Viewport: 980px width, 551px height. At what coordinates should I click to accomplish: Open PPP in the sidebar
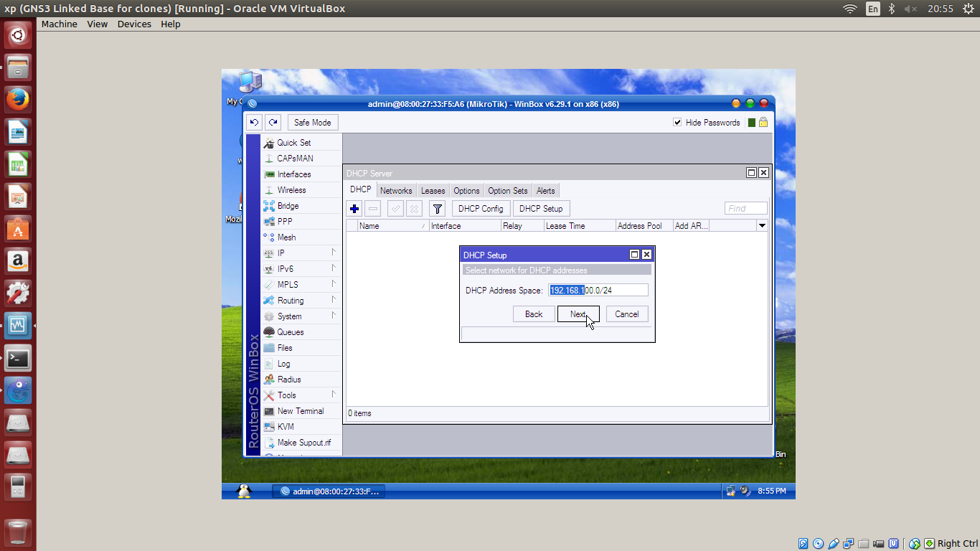tap(301, 222)
